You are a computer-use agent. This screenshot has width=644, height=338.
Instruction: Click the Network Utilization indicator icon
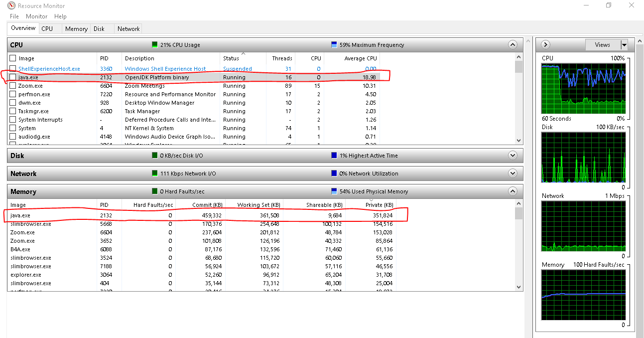(333, 173)
